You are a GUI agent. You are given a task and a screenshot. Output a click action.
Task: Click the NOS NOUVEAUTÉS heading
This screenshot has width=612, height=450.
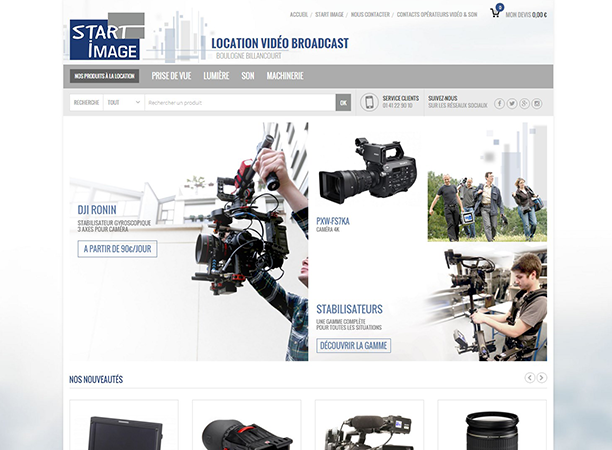pyautogui.click(x=96, y=379)
